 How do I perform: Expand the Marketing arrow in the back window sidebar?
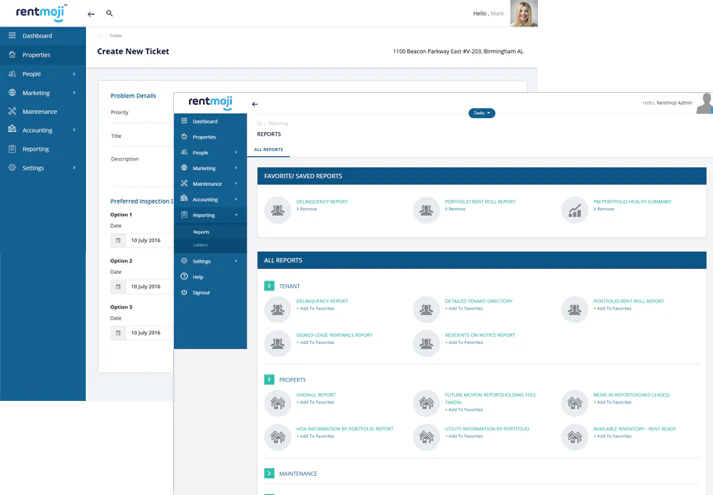(74, 93)
